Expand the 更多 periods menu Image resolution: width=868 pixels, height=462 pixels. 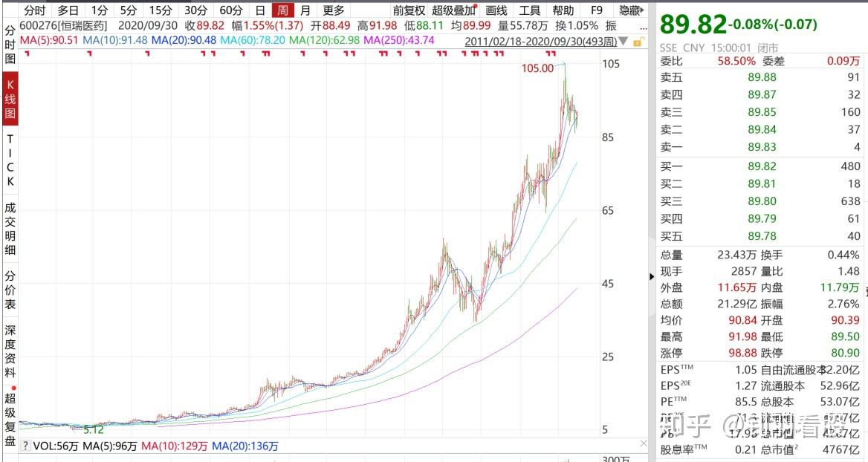click(x=334, y=10)
